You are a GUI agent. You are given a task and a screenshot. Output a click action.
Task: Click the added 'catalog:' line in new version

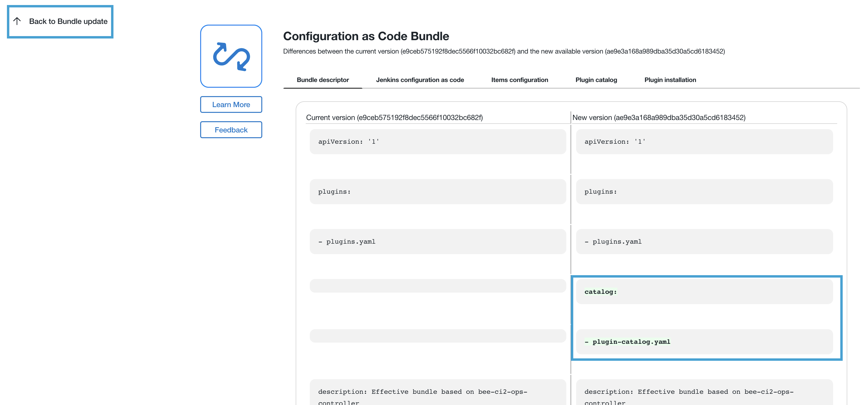pyautogui.click(x=600, y=292)
